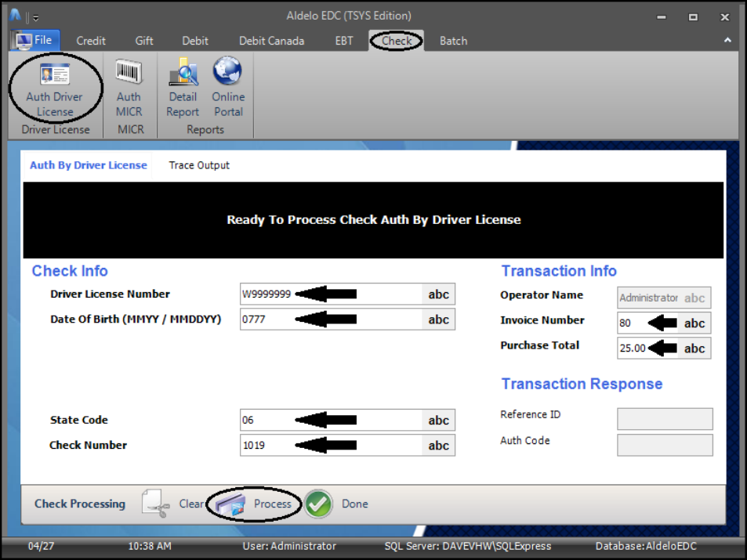Select the Auth By Driver License tab

tap(88, 165)
